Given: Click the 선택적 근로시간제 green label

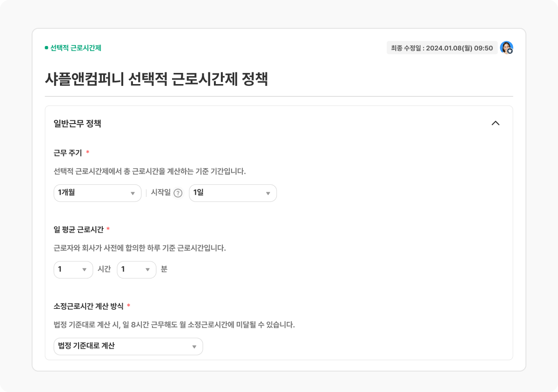Looking at the screenshot, I should point(76,48).
